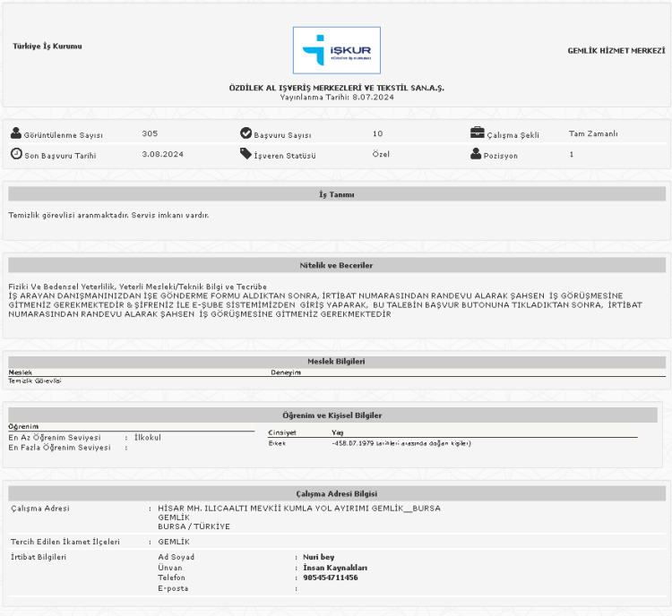Click the İŞKUR logo at top
The image size is (672, 616).
[336, 50]
